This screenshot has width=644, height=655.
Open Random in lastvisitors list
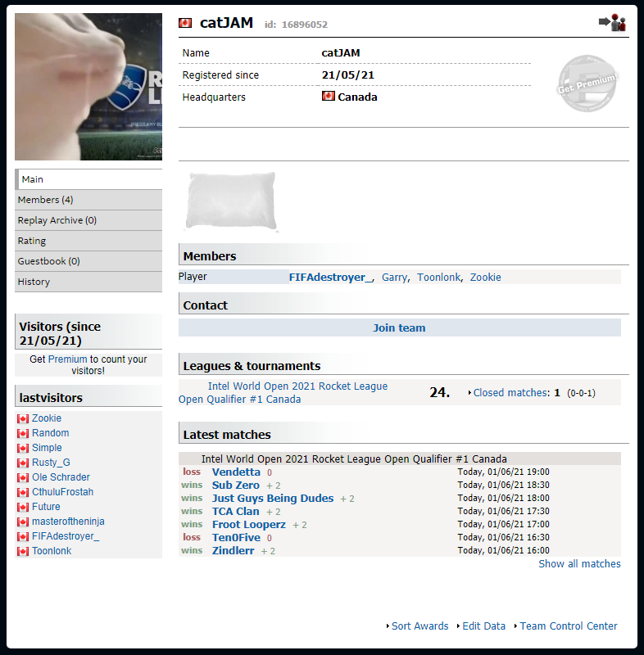51,433
